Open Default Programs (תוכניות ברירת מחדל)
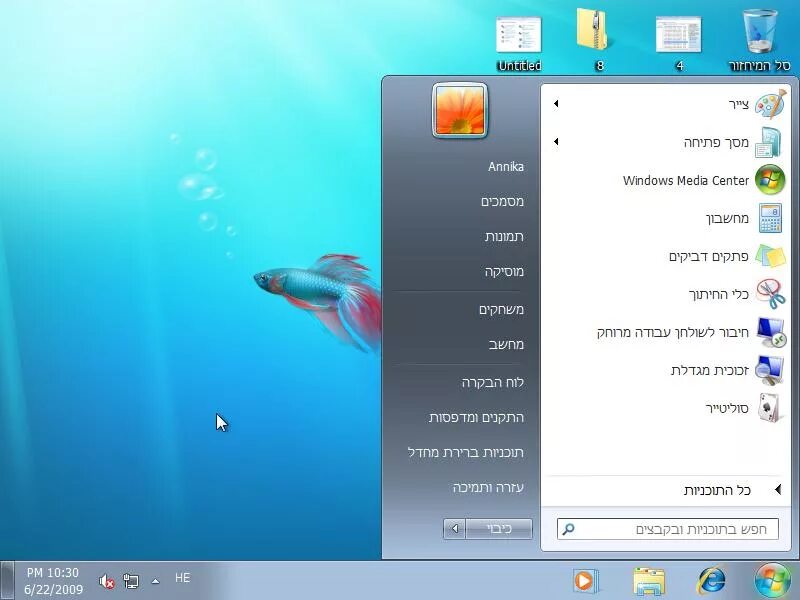The width and height of the screenshot is (800, 600). [x=466, y=453]
